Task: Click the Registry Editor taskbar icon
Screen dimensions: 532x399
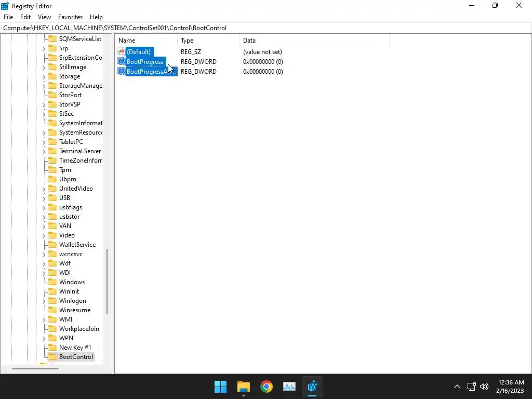Action: click(312, 387)
